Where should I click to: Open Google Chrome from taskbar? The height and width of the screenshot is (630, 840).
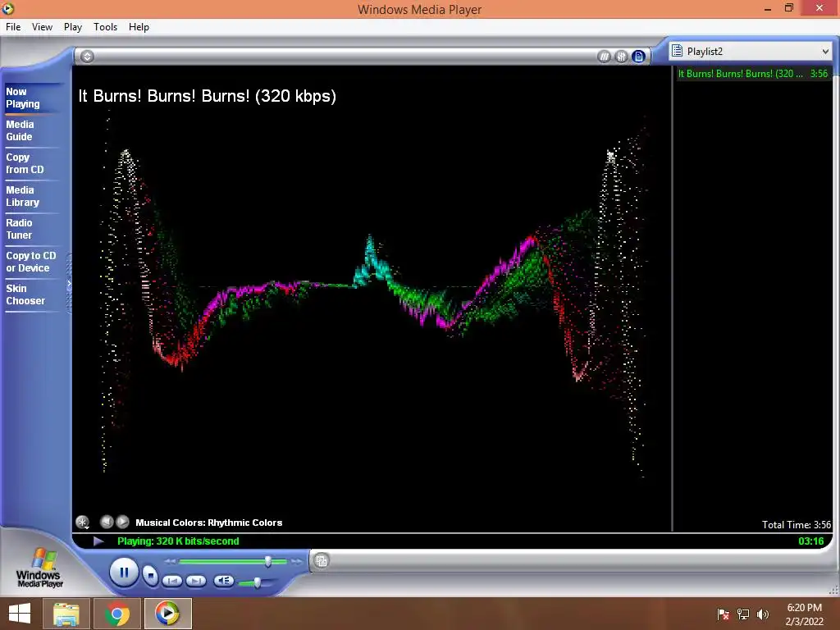tap(116, 614)
